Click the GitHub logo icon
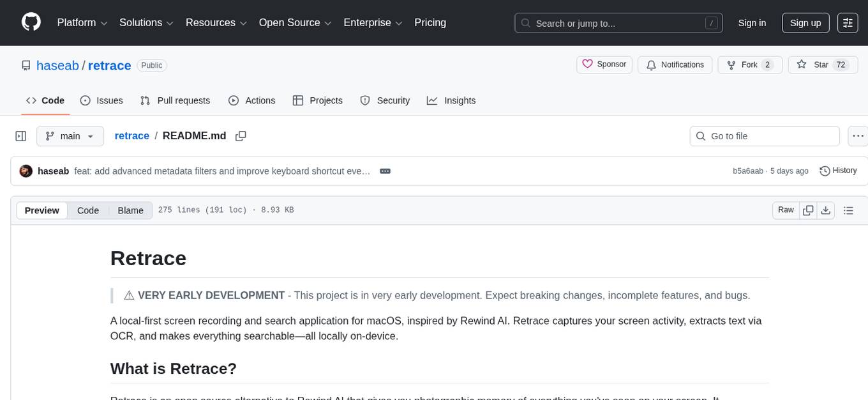This screenshot has height=400, width=868. (31, 22)
